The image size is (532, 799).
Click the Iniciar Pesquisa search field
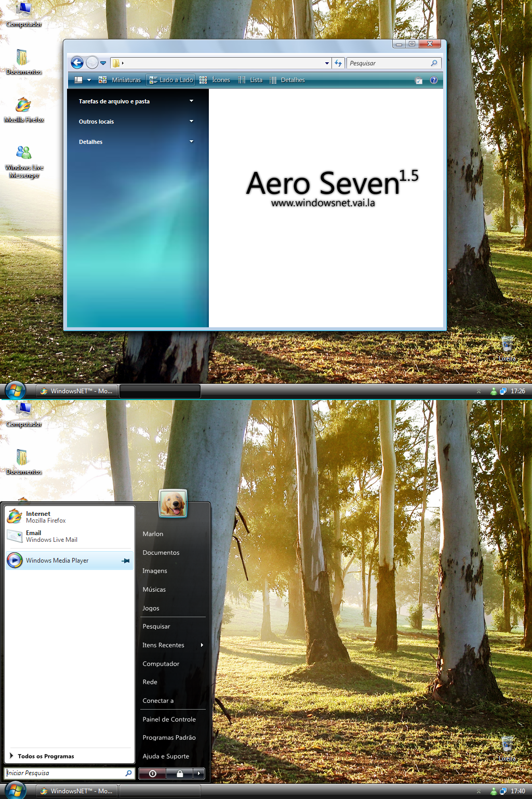click(x=70, y=773)
